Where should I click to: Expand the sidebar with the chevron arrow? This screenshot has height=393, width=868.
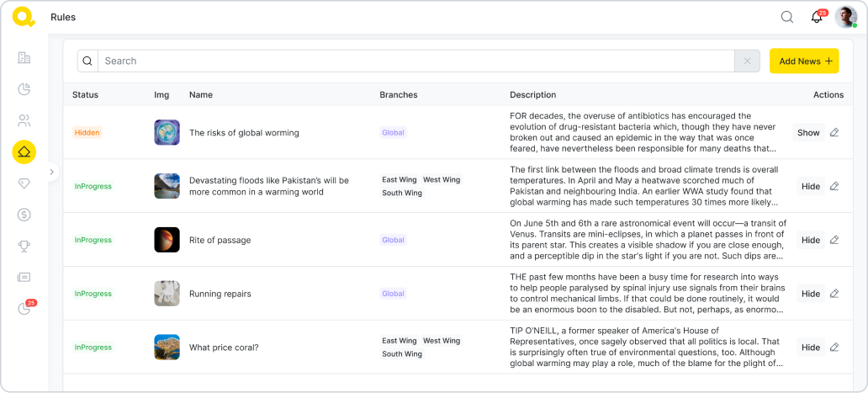[x=51, y=172]
